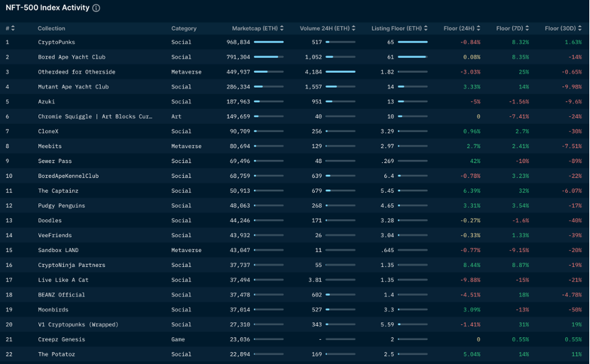Click The Captainz Floor (7D) value 32%

[x=524, y=190]
